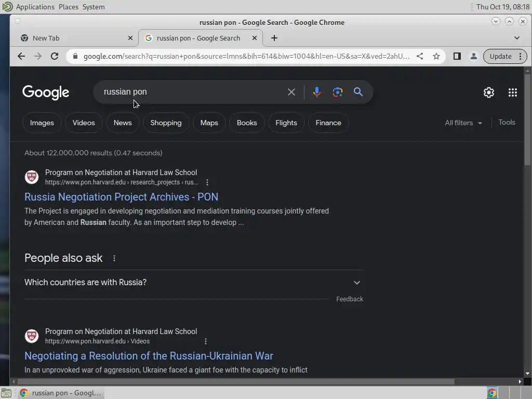The height and width of the screenshot is (399, 532).
Task: Click the vertical page scrollbar
Action: click(527, 119)
